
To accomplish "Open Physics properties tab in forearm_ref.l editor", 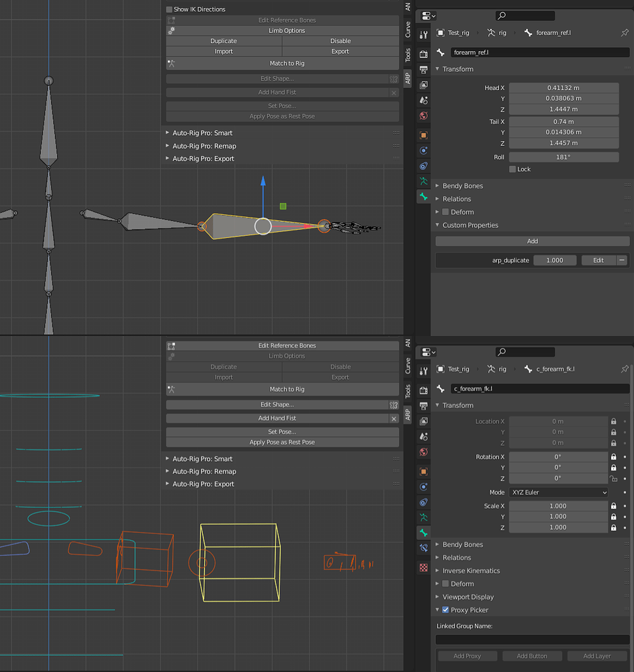I will 423,151.
